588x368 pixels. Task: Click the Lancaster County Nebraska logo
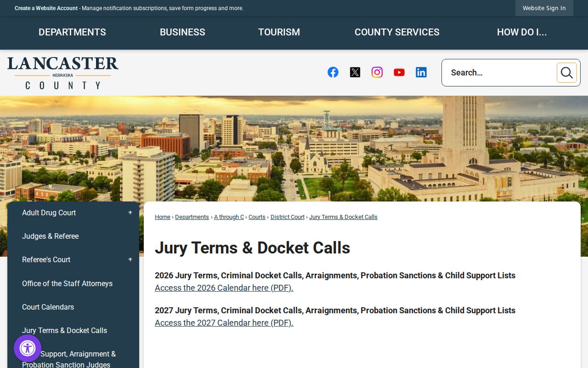63,73
